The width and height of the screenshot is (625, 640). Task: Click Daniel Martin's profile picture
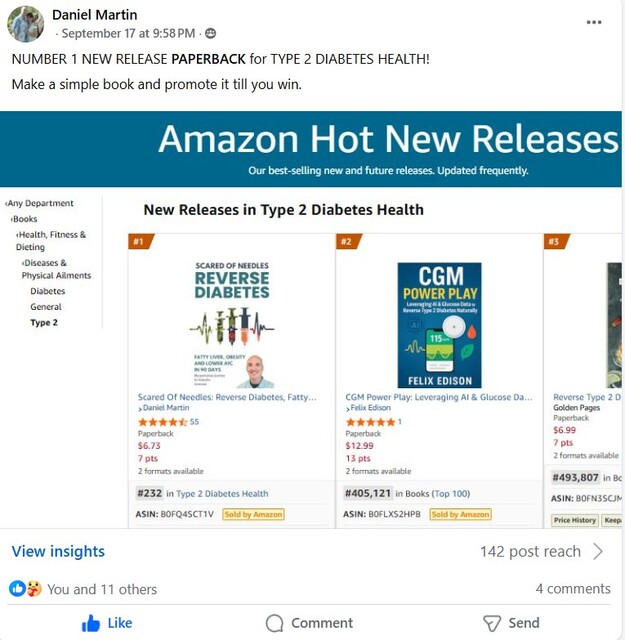25,24
